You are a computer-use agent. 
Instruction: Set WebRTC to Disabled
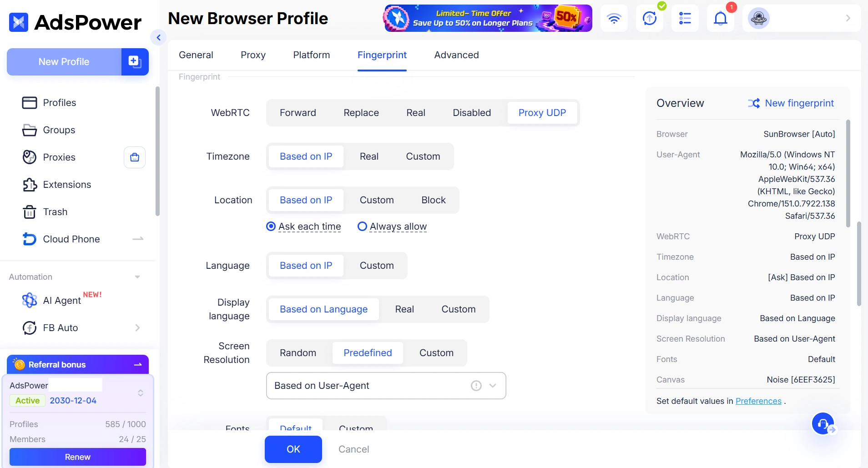tap(472, 113)
